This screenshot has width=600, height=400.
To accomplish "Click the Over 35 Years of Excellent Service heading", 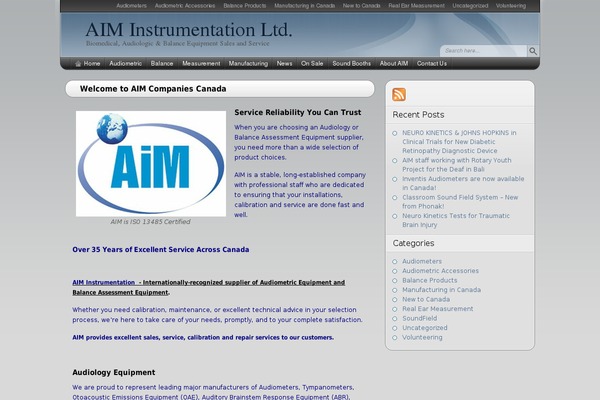I will (161, 250).
